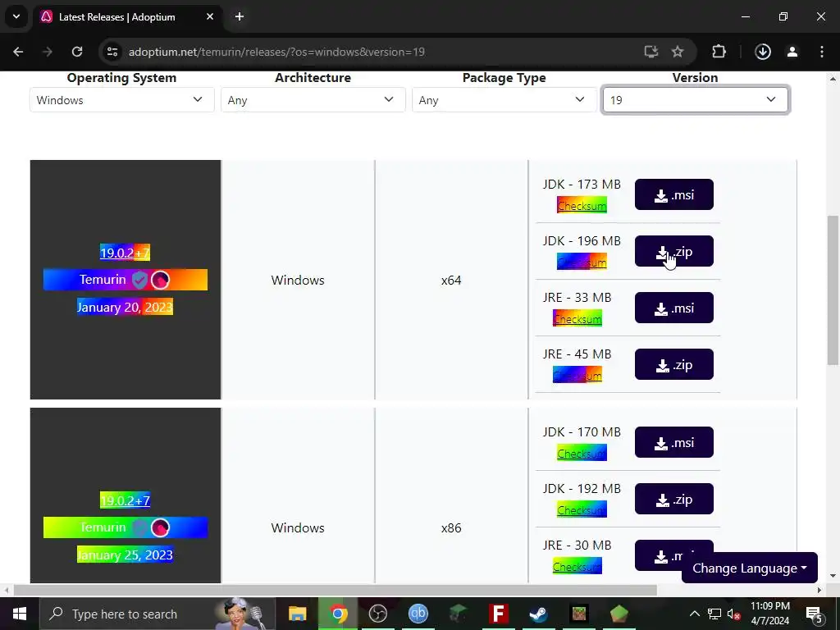The width and height of the screenshot is (840, 630).
Task: Bookmark this page with the star icon
Action: pos(677,52)
